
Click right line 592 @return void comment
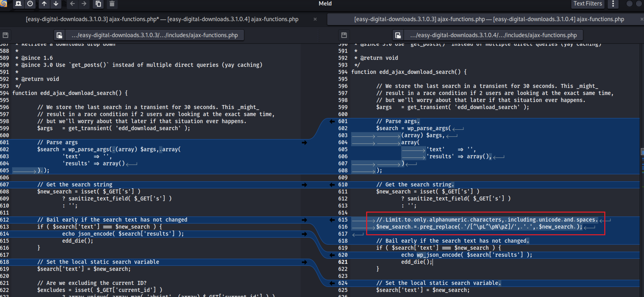376,58
